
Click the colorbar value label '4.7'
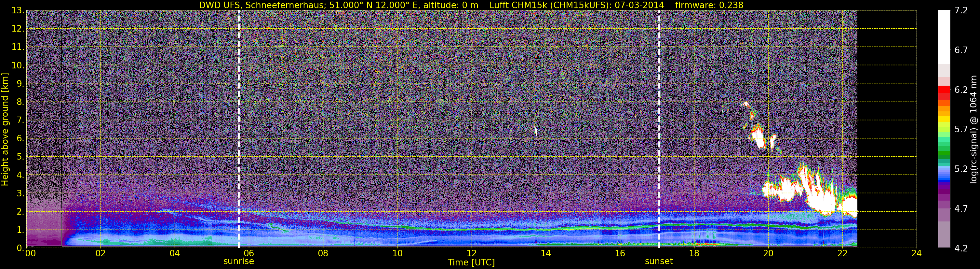[961, 209]
